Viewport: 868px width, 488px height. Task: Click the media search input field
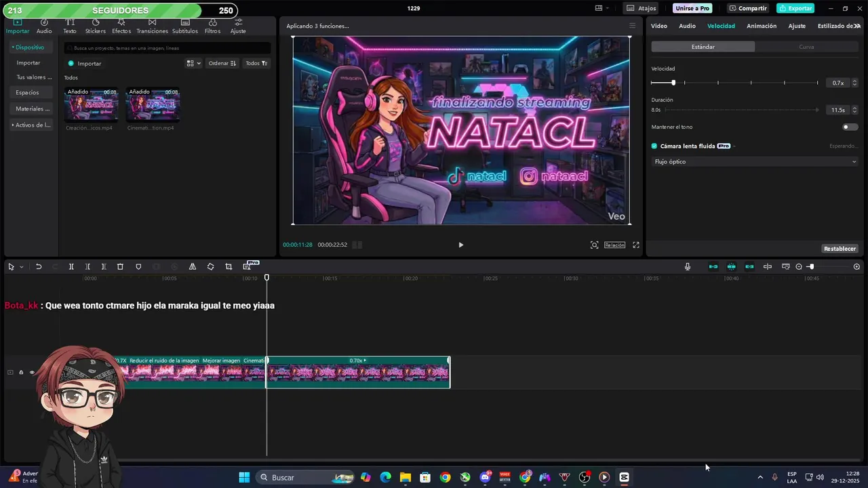pos(167,48)
